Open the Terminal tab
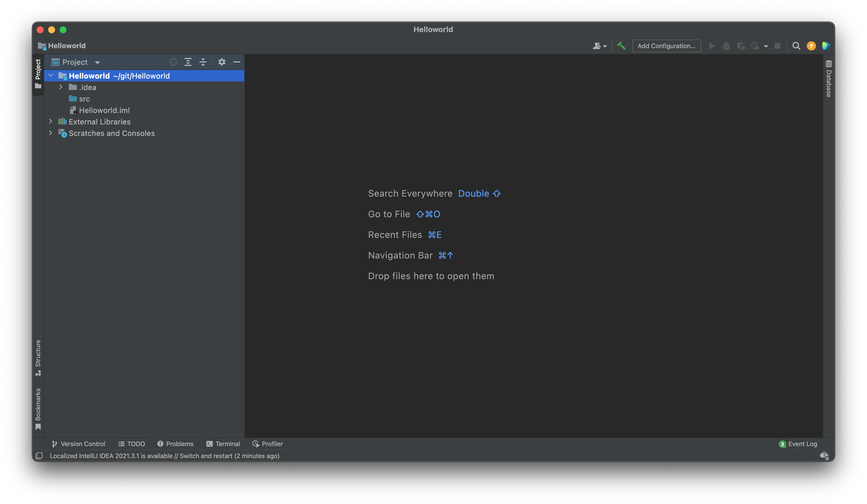 (x=223, y=444)
